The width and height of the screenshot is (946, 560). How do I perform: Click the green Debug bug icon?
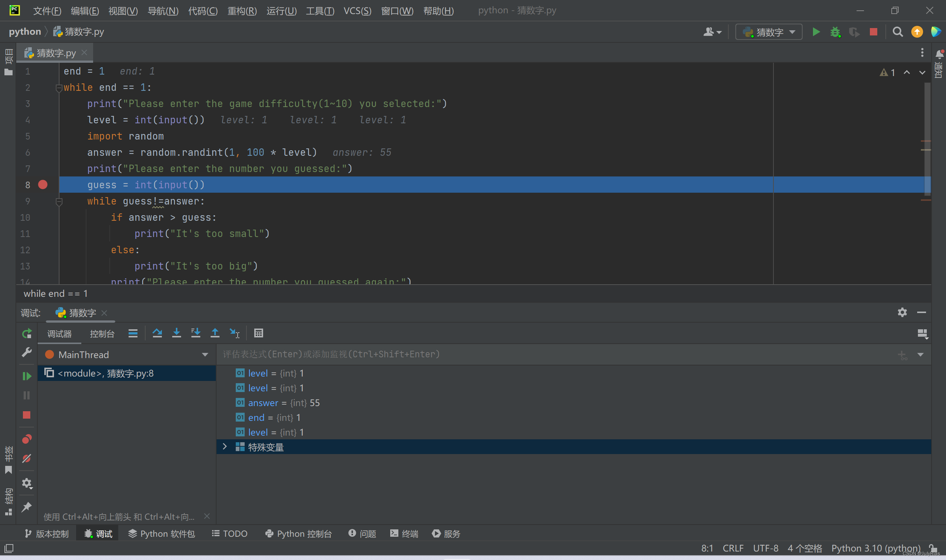tap(835, 32)
